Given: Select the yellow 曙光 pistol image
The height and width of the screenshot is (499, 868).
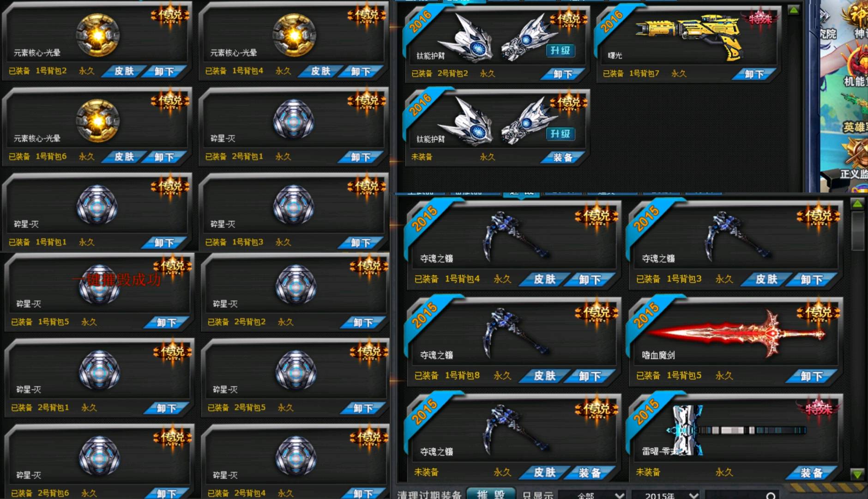Looking at the screenshot, I should tap(688, 36).
